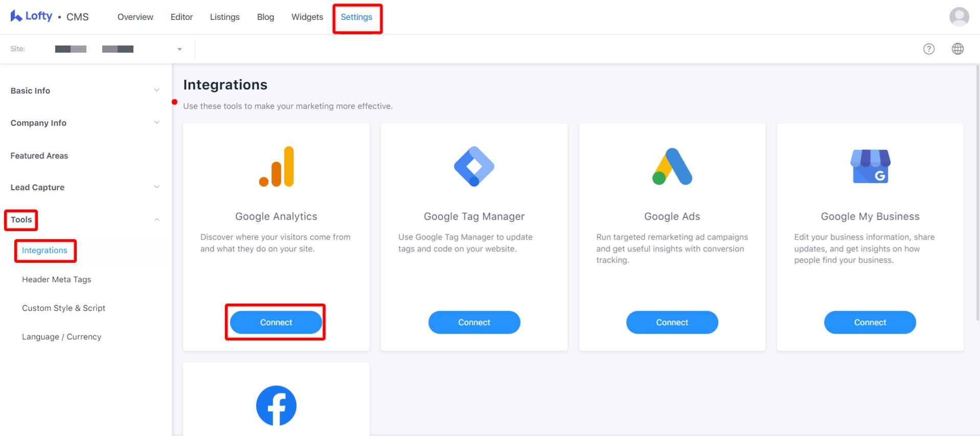This screenshot has height=436, width=980.
Task: Go to the Overview tab
Action: pyautogui.click(x=135, y=17)
